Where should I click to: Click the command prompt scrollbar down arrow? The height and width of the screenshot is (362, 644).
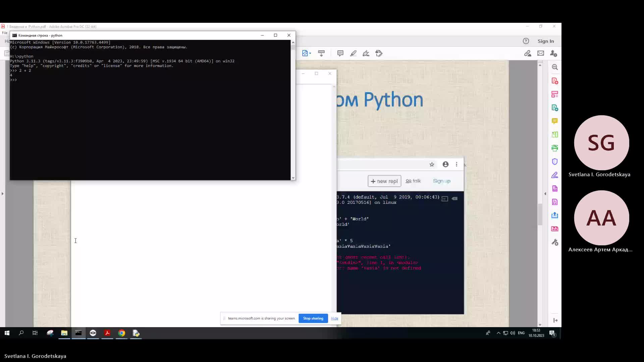[x=293, y=178]
